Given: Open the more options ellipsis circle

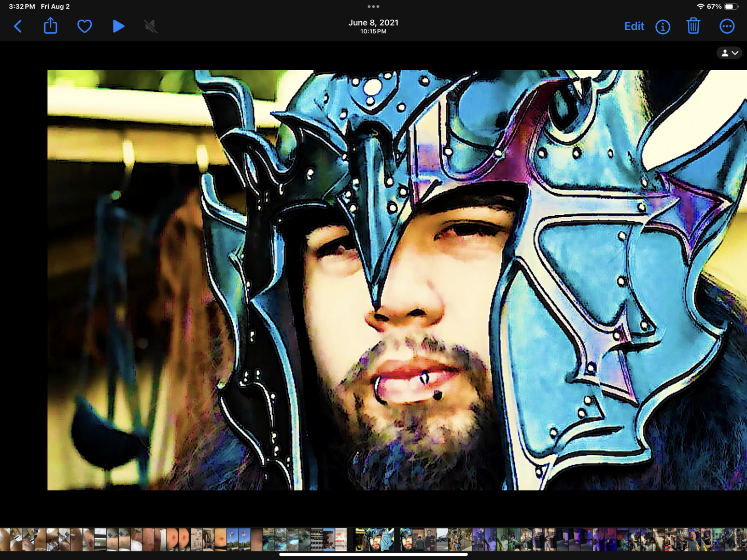Looking at the screenshot, I should pyautogui.click(x=727, y=26).
